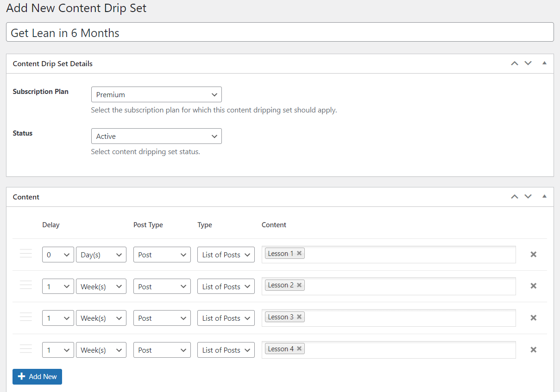Open delay number dropdown in Lesson 3 row
This screenshot has width=560, height=392.
(58, 318)
